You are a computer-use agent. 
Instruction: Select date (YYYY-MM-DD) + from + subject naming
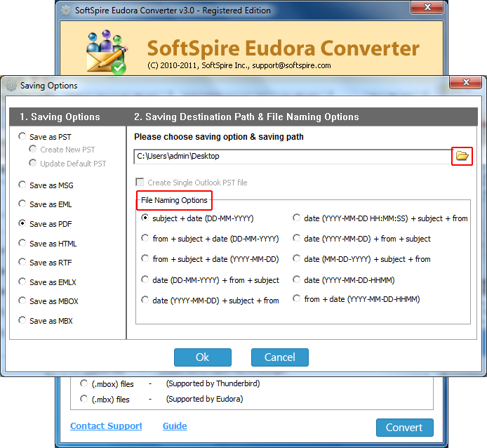(x=297, y=239)
